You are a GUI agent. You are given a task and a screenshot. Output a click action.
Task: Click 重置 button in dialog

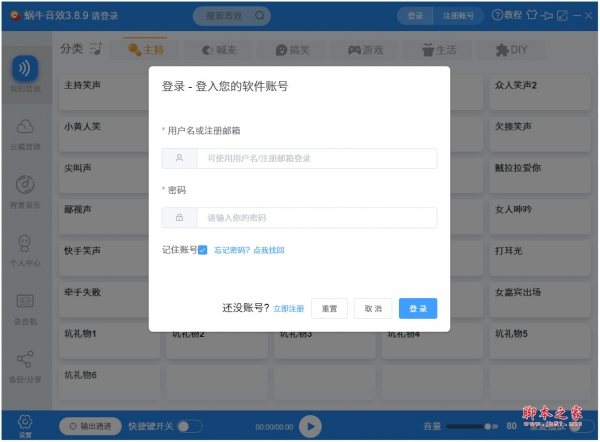[329, 308]
